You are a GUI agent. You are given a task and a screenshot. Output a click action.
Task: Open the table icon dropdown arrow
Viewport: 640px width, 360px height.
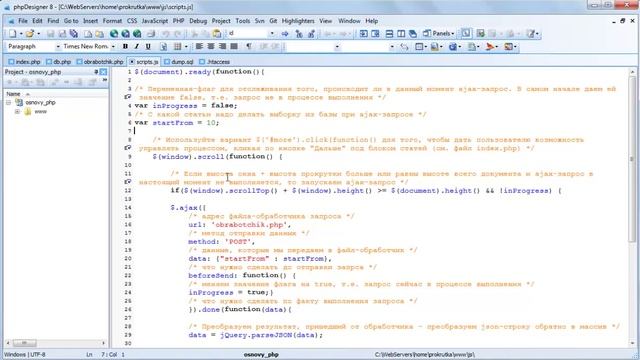pyautogui.click(x=186, y=47)
